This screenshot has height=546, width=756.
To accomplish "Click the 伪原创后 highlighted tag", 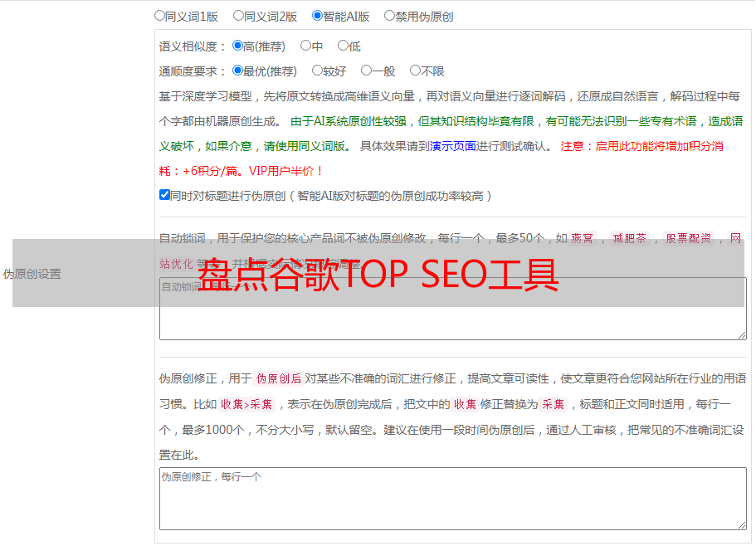I will pyautogui.click(x=279, y=378).
